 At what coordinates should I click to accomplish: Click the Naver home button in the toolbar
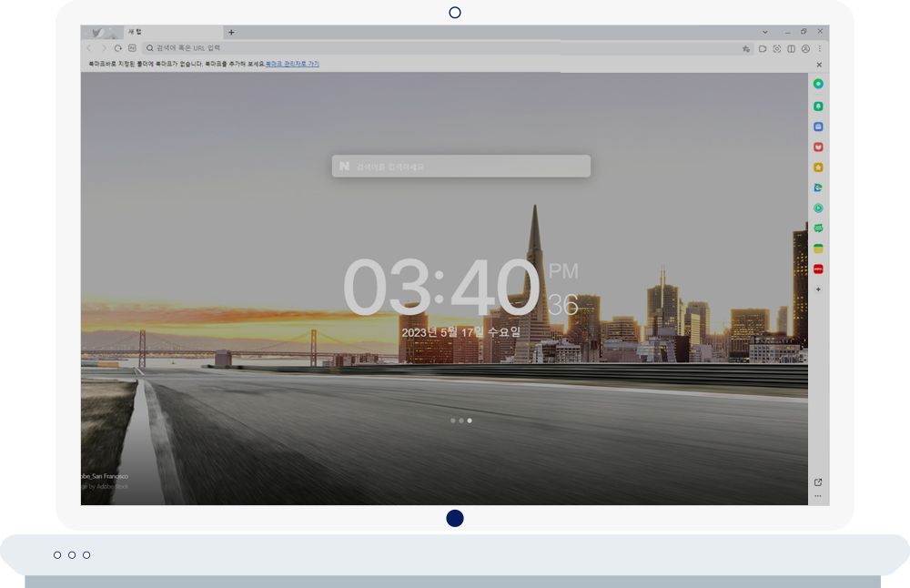[132, 48]
